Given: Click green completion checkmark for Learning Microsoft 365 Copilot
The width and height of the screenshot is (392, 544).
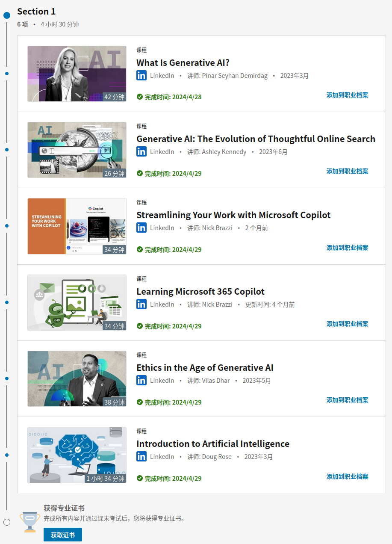Looking at the screenshot, I should click(x=140, y=326).
